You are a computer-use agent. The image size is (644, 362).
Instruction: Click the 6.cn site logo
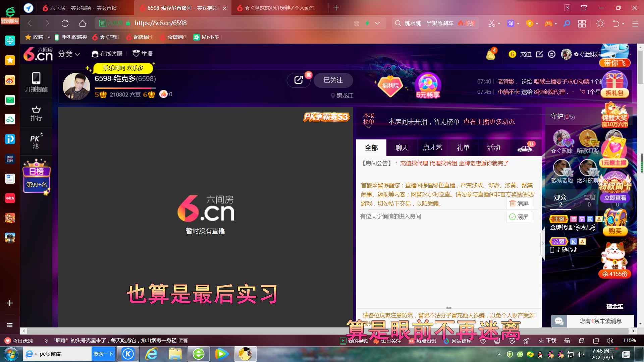tap(38, 54)
